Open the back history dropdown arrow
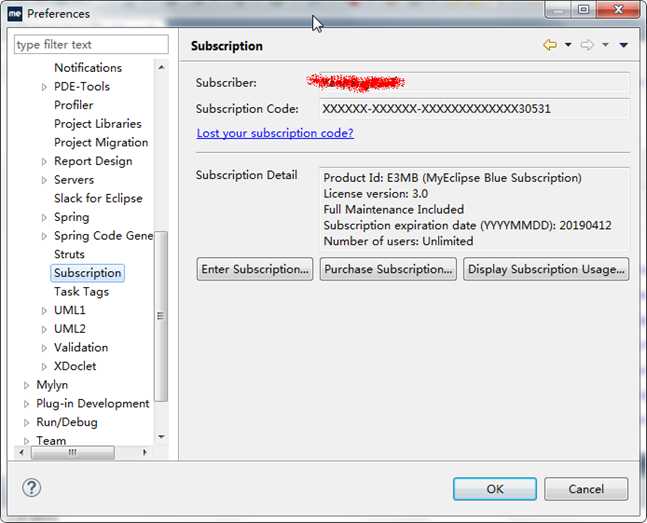The image size is (647, 523). [568, 45]
